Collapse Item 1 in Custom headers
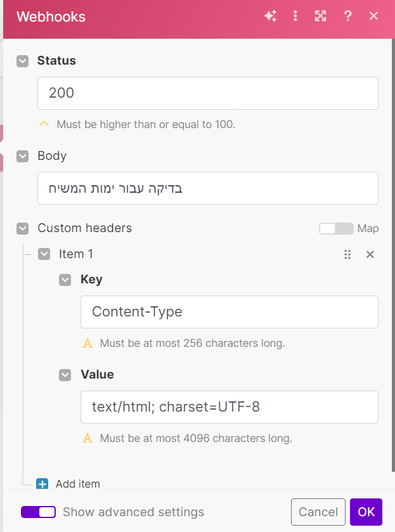 click(x=44, y=254)
